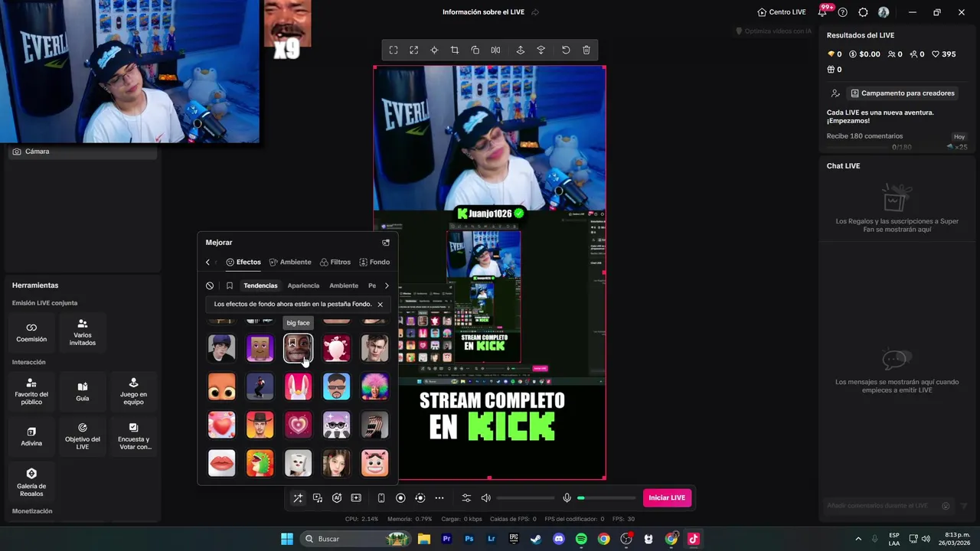Open the 99+ notifications bell

tap(824, 11)
